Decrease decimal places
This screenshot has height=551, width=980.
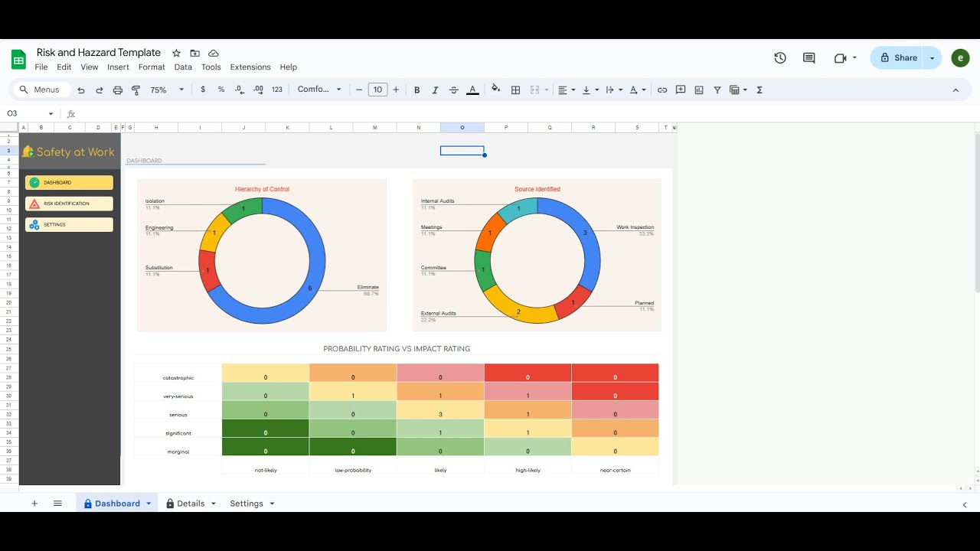240,90
